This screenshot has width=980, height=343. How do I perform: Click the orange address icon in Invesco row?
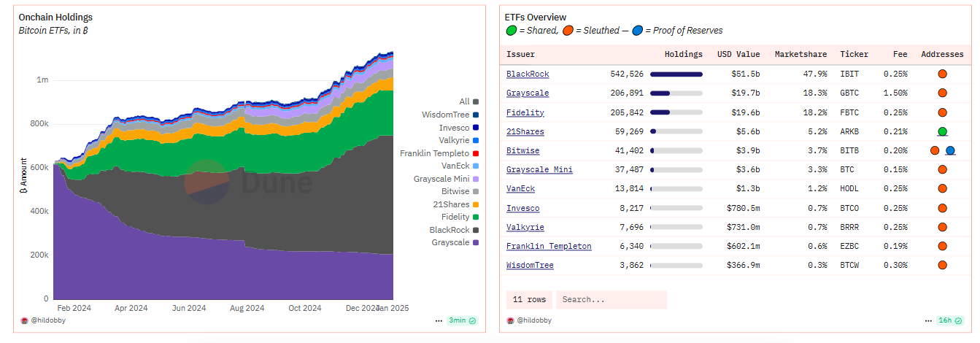942,207
